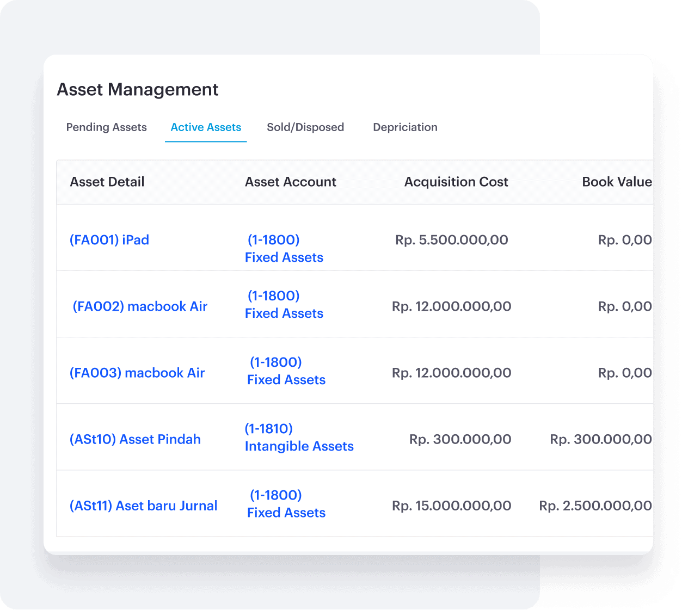Sort by the Acquisition Cost column header

(x=456, y=182)
